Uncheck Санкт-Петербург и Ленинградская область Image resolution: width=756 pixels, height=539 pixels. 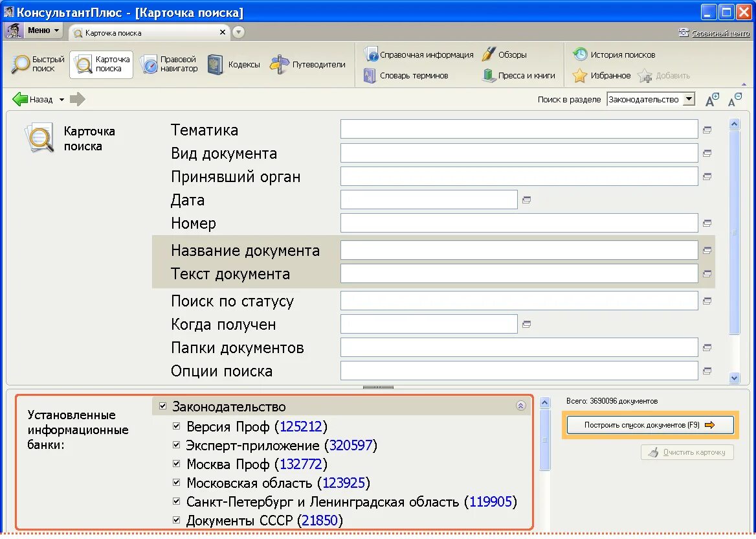pos(177,501)
